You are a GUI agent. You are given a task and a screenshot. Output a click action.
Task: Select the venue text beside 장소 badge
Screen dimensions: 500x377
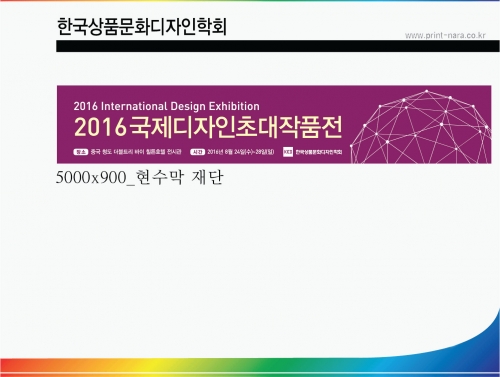(136, 152)
